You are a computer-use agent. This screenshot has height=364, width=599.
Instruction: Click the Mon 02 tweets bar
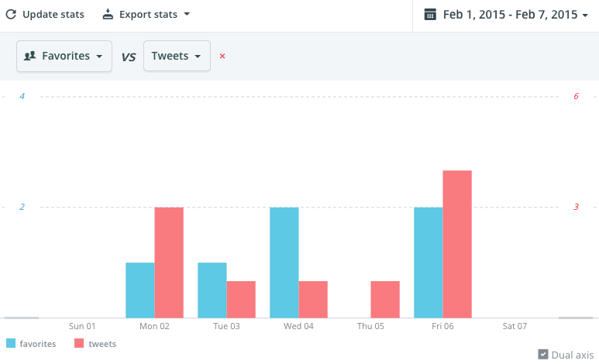[169, 263]
